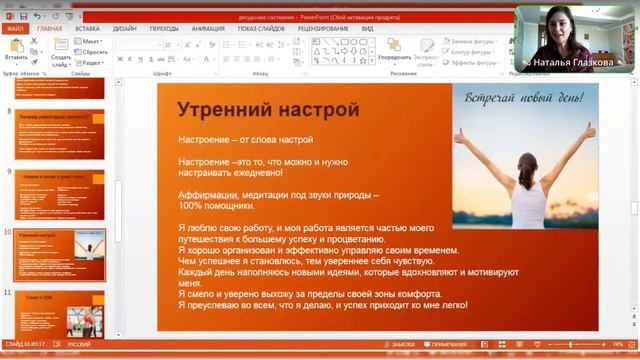Start Slide Show from status bar icon

[x=537, y=344]
